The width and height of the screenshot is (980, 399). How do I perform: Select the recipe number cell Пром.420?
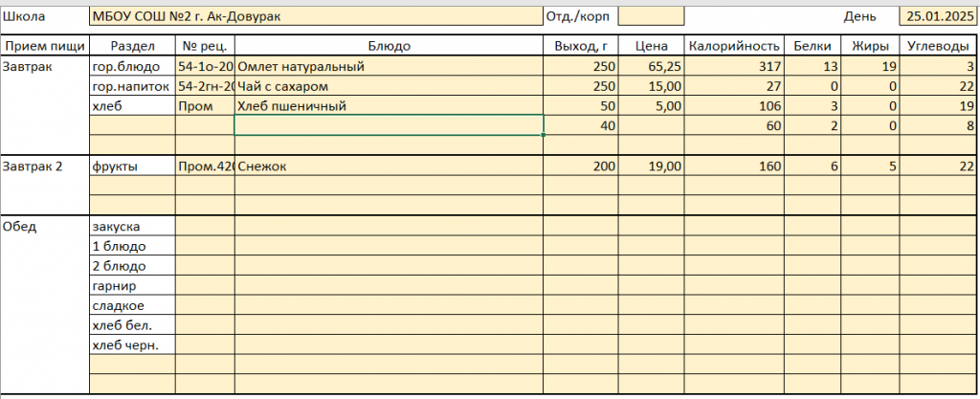(x=205, y=166)
